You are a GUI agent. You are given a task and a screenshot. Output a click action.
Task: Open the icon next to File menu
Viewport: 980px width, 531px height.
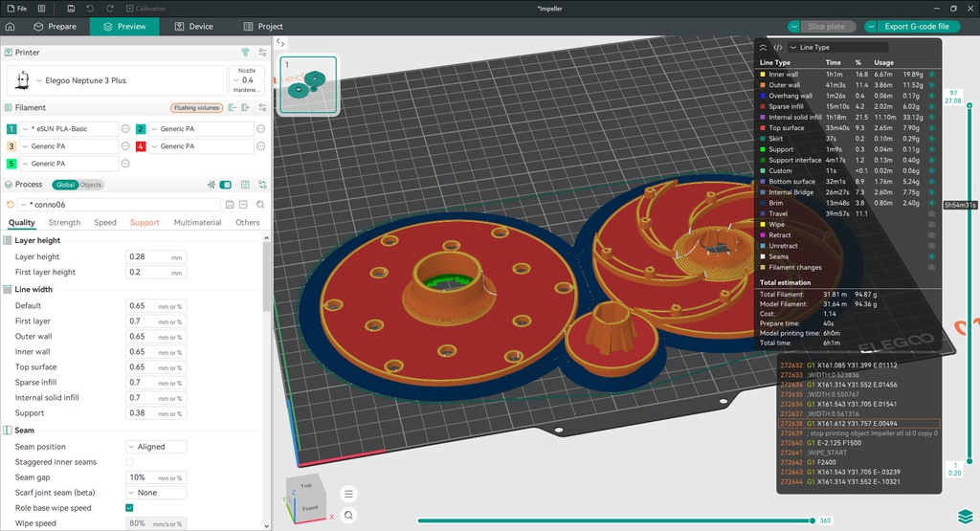coord(41,8)
